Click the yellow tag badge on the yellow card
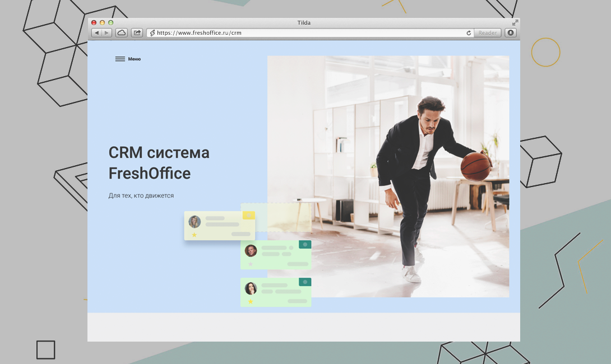611x364 pixels. click(x=249, y=215)
